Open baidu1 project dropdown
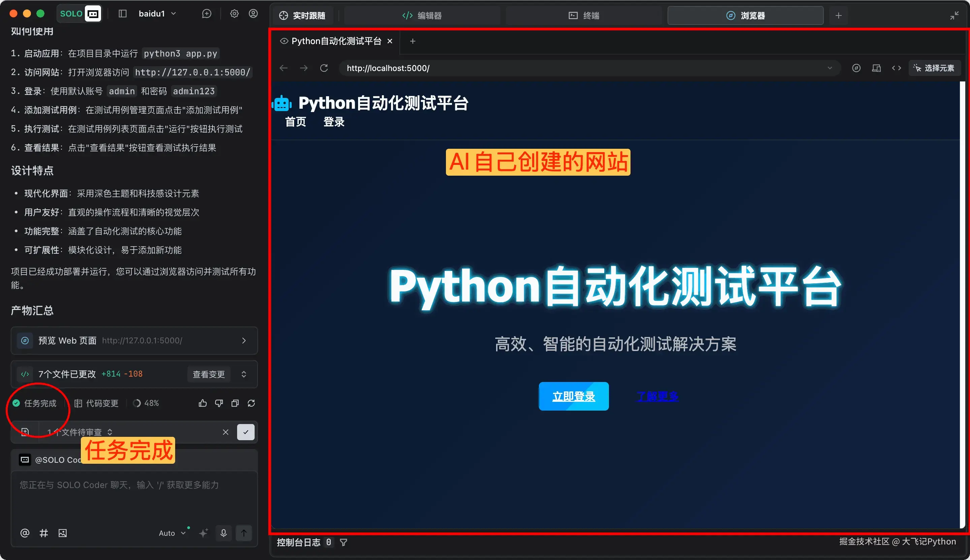The height and width of the screenshot is (560, 970). (157, 14)
